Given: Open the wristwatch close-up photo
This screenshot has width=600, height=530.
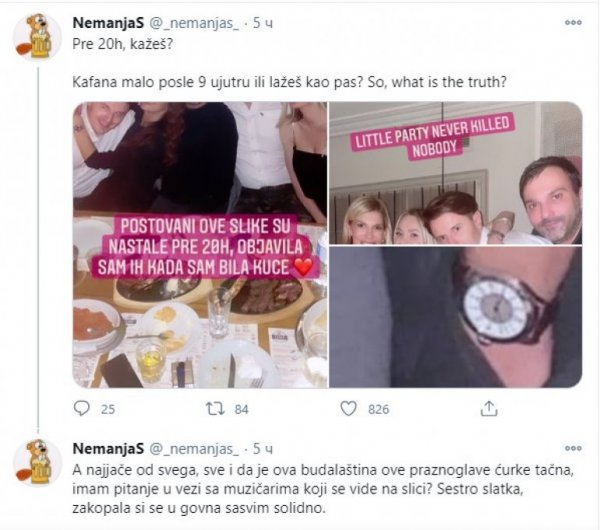Looking at the screenshot, I should click(x=456, y=317).
